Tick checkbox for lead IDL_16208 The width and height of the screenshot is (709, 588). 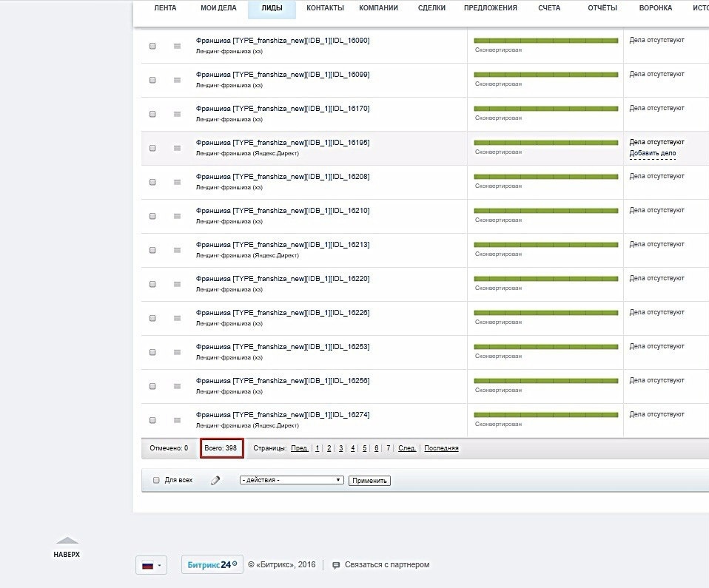coord(153,182)
